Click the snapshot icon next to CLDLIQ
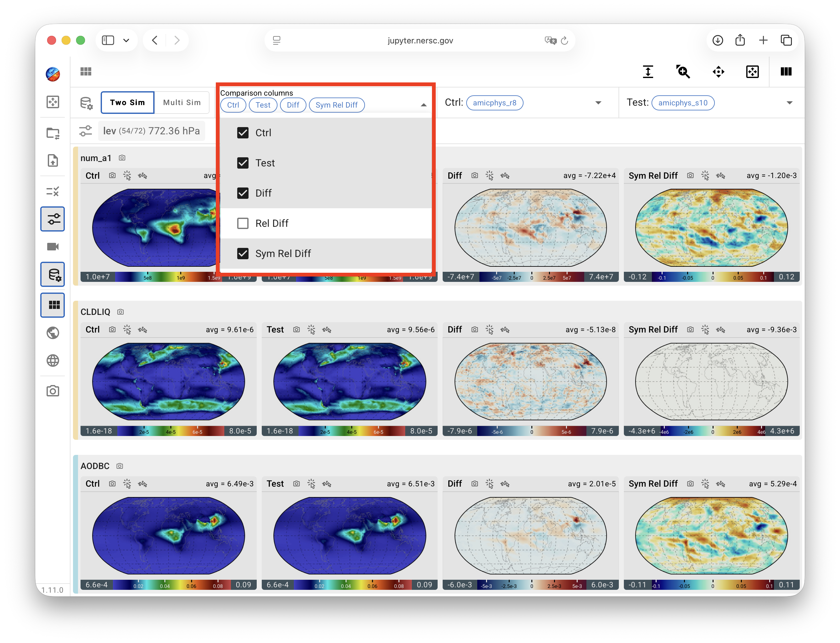 (120, 311)
